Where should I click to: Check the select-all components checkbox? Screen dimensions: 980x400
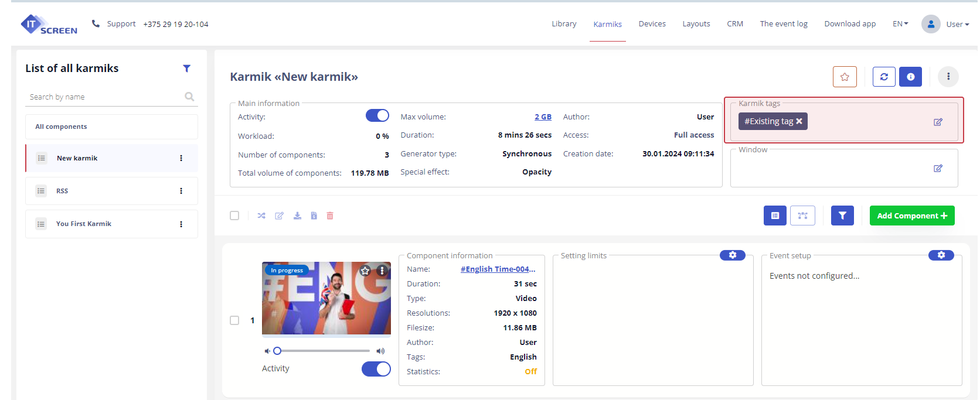pyautogui.click(x=234, y=216)
